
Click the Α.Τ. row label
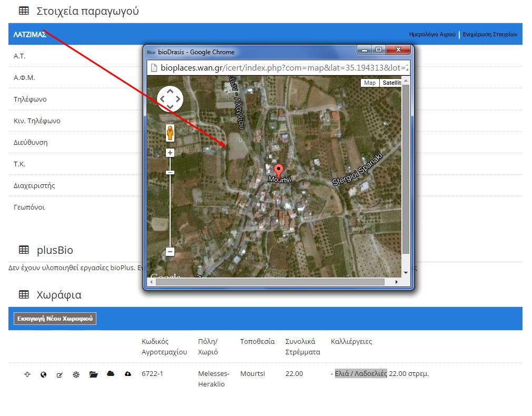click(x=19, y=56)
